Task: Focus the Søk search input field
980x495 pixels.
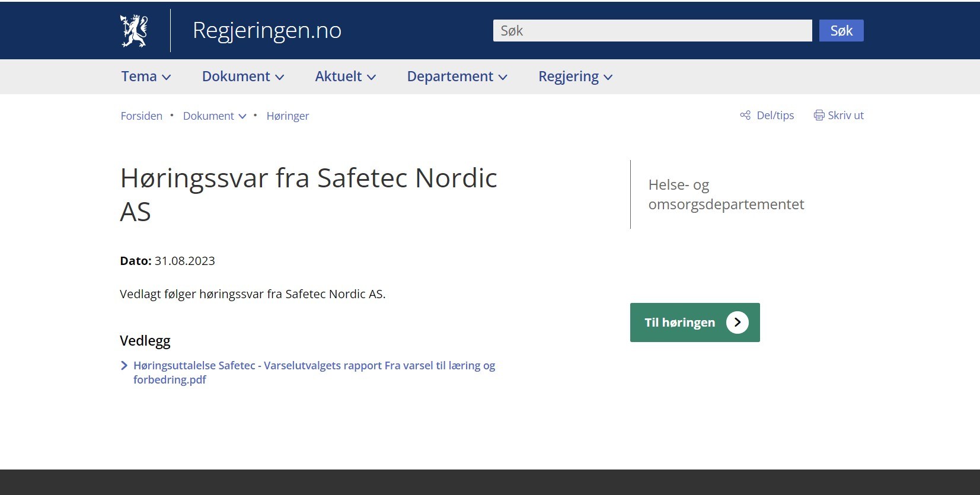Action: [652, 31]
